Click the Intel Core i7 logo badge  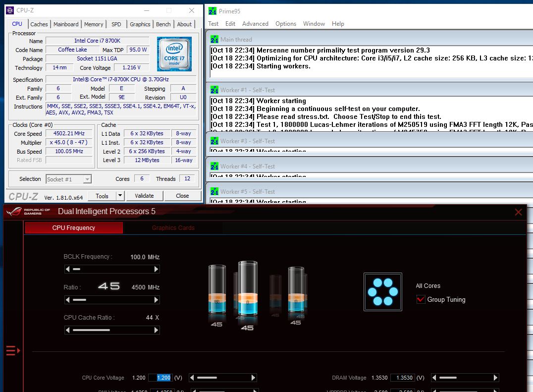[174, 54]
